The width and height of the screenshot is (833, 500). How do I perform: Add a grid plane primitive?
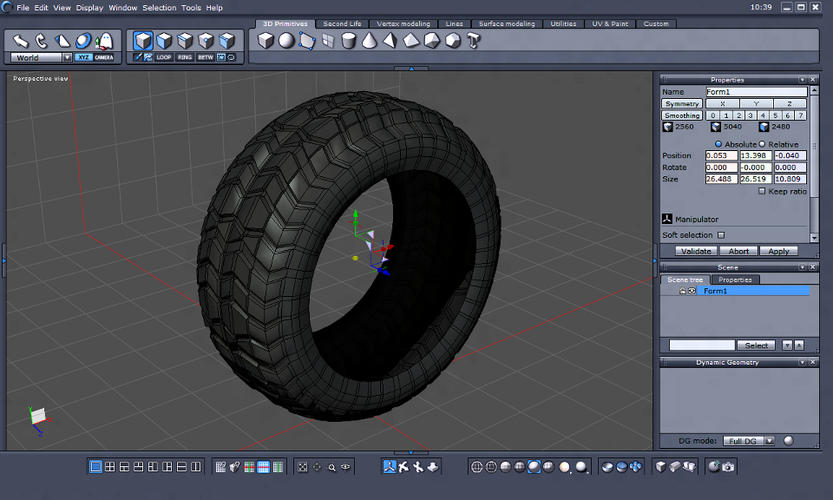(328, 40)
